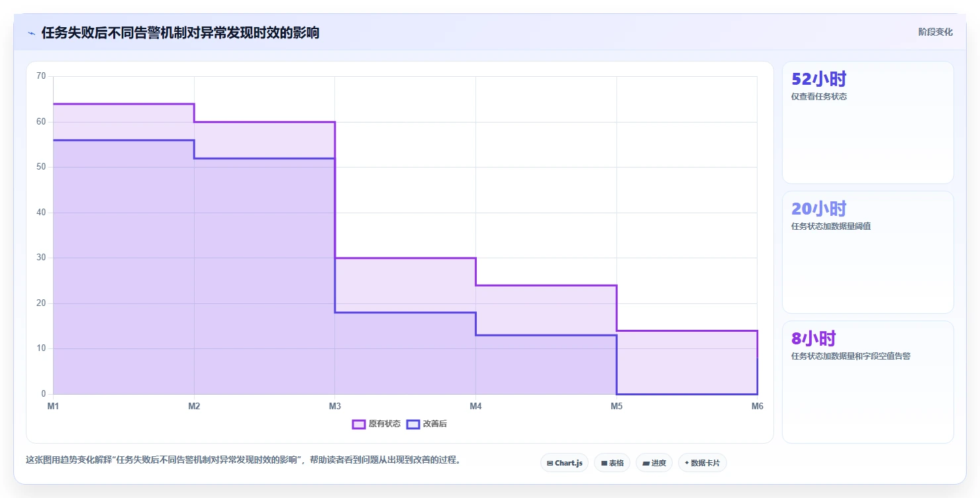980x498 pixels.
Task: Toggle the 改善后 legend label
Action: click(x=435, y=424)
